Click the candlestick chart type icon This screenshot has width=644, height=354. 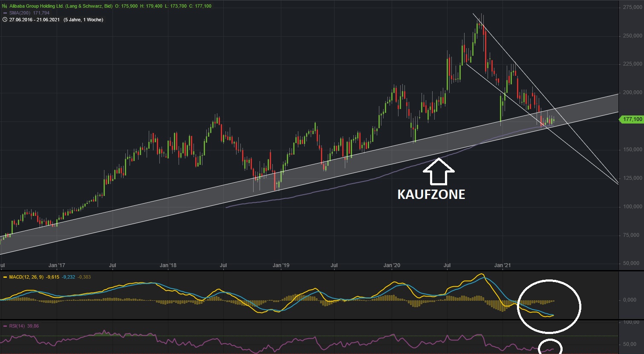coord(5,6)
